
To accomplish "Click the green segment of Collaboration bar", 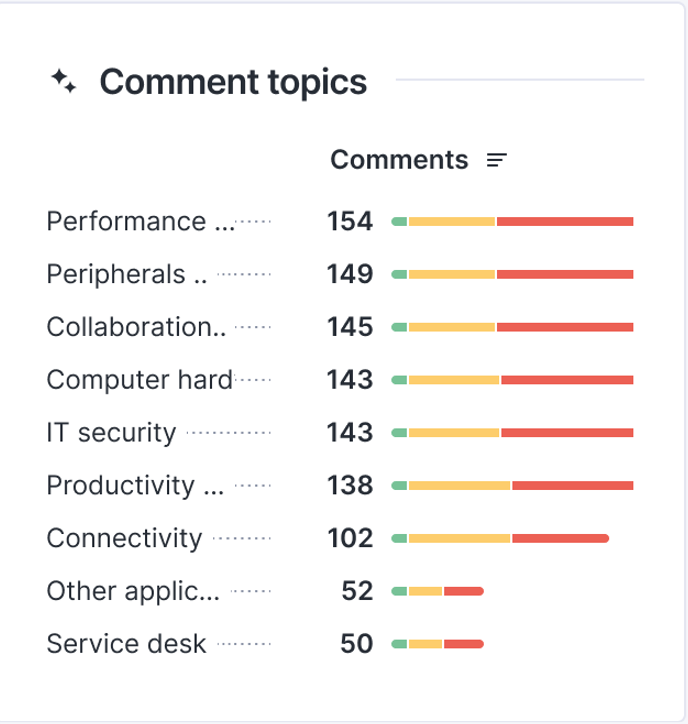I will 399,327.
